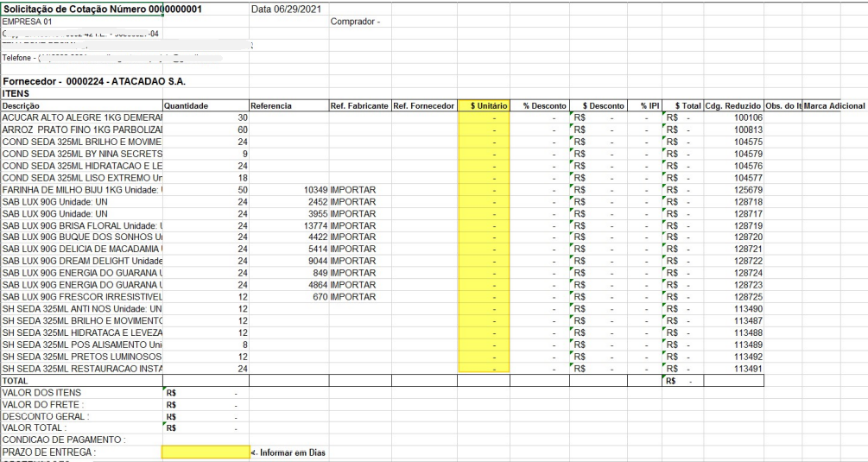Image resolution: width=868 pixels, height=462 pixels.
Task: Select the 'ACUCAR ALTO ALEGRE 1KG' description cell
Action: pyautogui.click(x=82, y=117)
